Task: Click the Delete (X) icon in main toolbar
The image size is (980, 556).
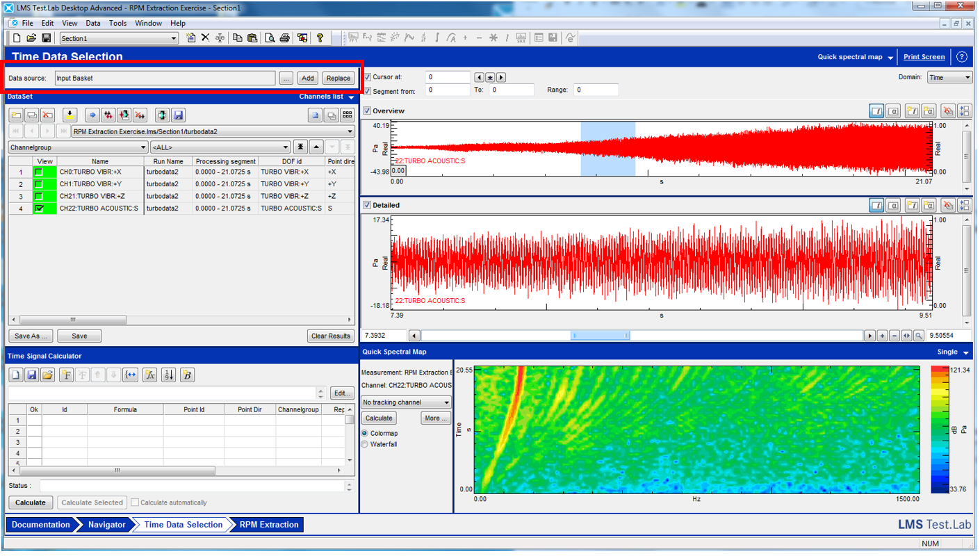Action: [205, 38]
